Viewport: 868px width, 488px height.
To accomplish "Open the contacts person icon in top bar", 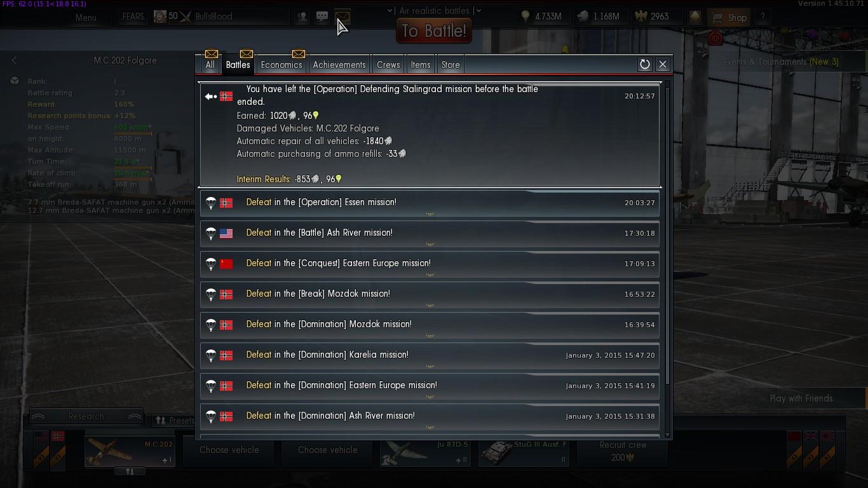I will point(302,17).
